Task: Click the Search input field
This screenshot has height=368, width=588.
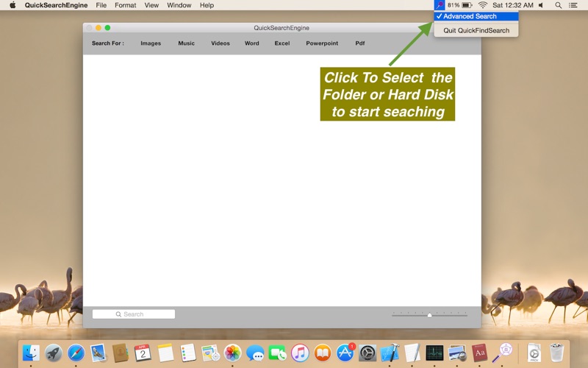Action: (134, 314)
